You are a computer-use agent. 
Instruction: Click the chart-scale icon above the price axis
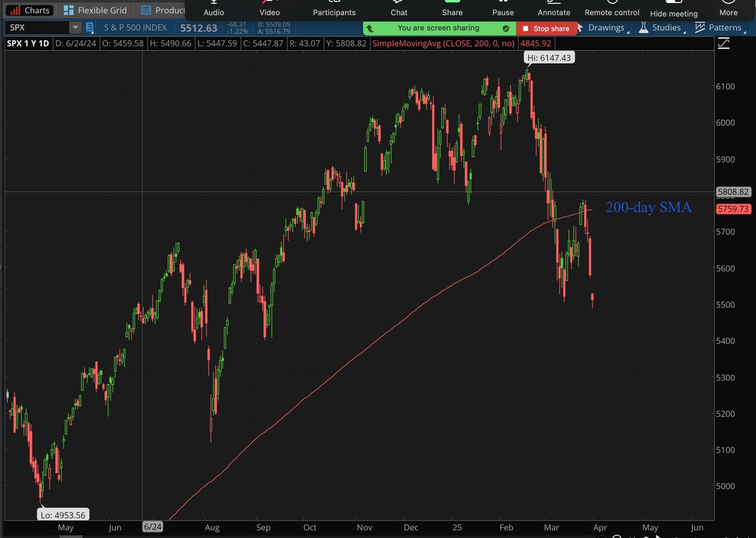[724, 43]
